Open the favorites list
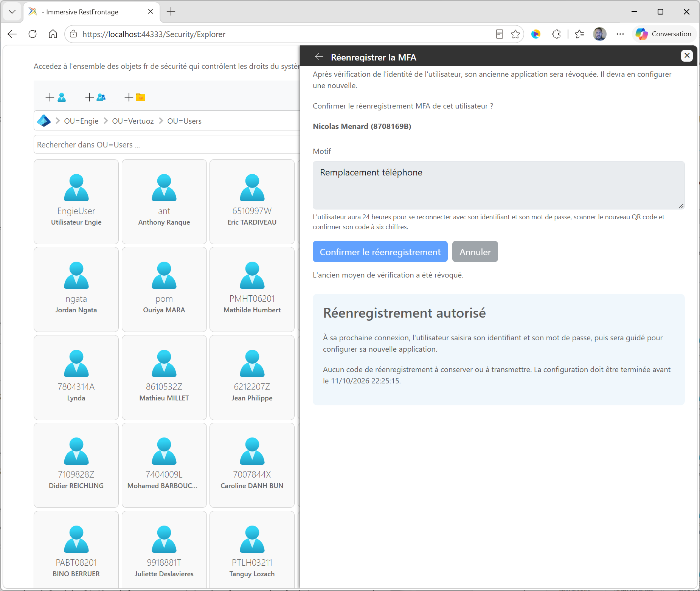Image resolution: width=700 pixels, height=591 pixels. (x=579, y=34)
